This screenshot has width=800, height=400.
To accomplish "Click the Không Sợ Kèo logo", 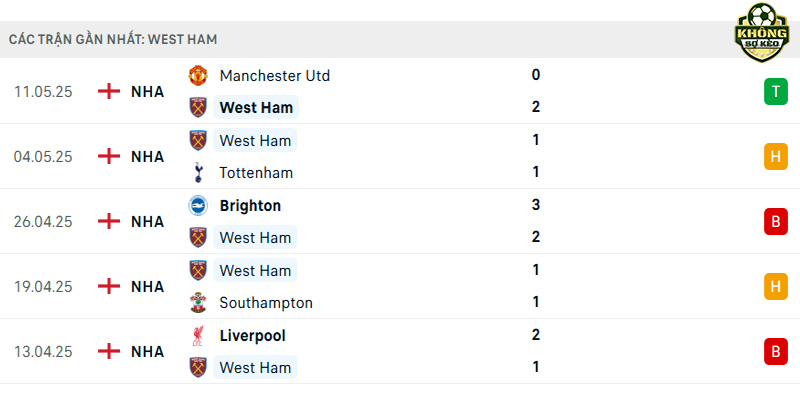I will (x=762, y=32).
